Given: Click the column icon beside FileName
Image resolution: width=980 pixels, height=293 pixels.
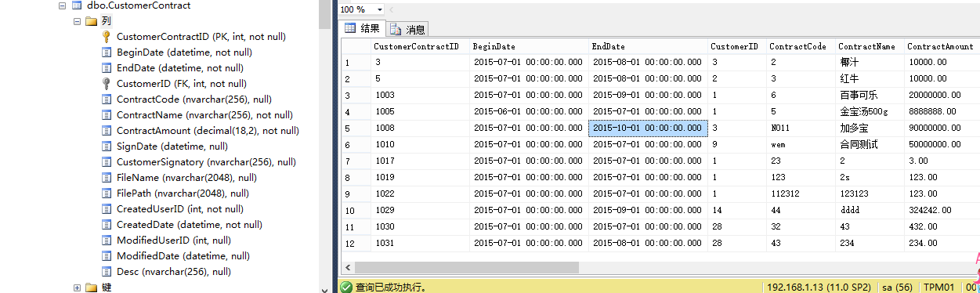Looking at the screenshot, I should pyautogui.click(x=107, y=178).
